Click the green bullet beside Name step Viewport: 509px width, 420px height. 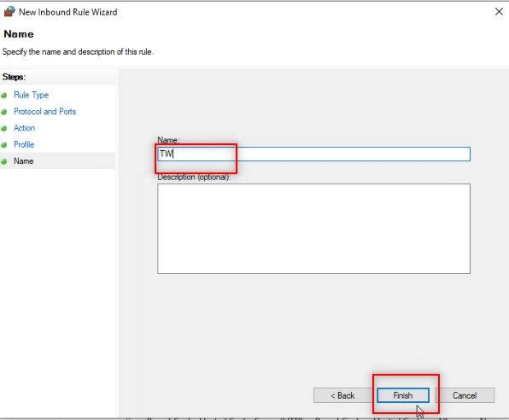click(x=4, y=161)
